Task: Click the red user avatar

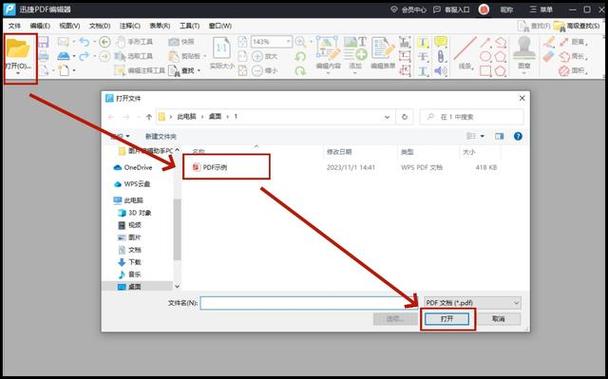Action: 484,10
